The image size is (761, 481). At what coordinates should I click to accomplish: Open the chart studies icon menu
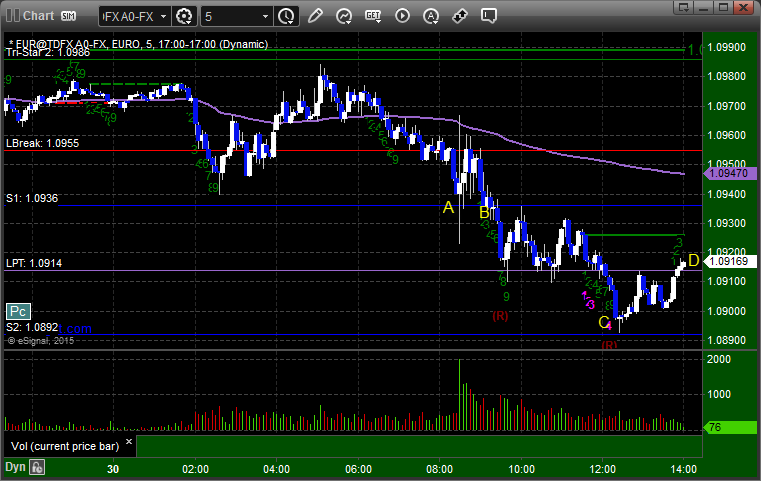pos(344,17)
